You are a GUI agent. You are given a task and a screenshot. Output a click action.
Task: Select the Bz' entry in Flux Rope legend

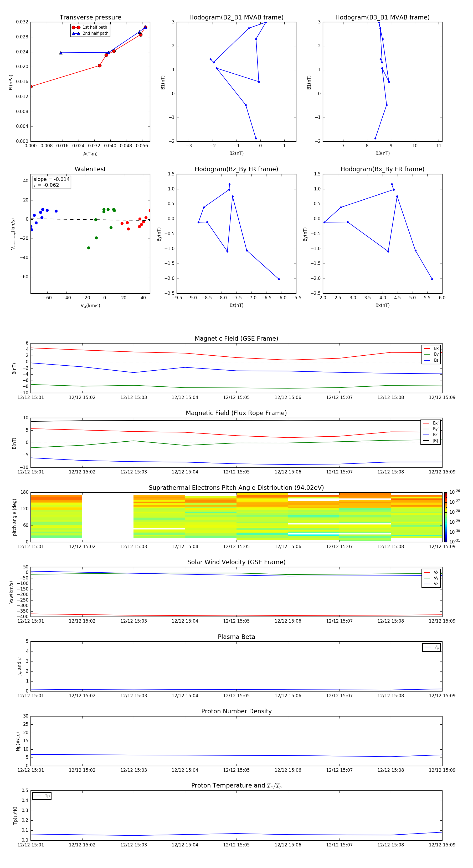[x=431, y=435]
